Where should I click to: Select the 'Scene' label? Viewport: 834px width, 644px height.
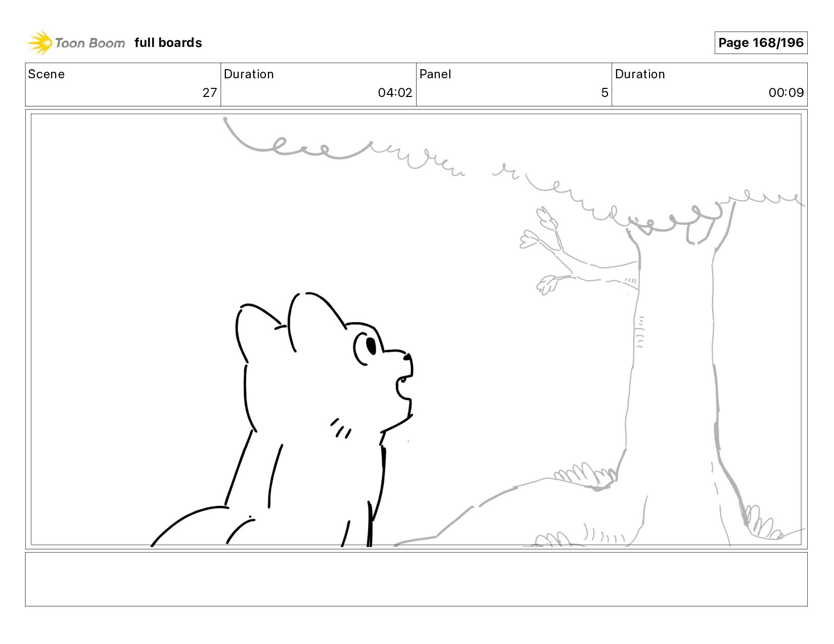(47, 74)
